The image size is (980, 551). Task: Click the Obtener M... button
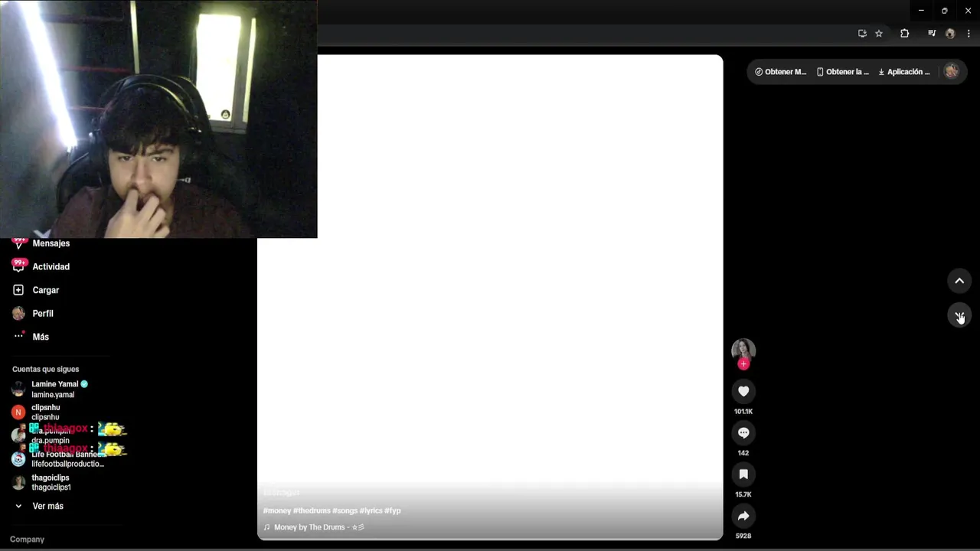click(780, 72)
